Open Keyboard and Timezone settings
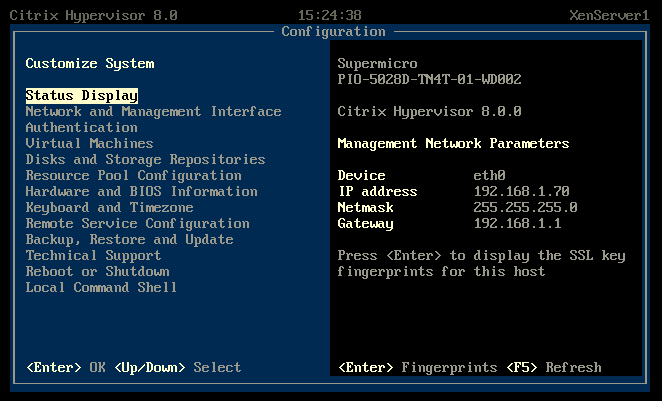The height and width of the screenshot is (401, 662). point(109,207)
